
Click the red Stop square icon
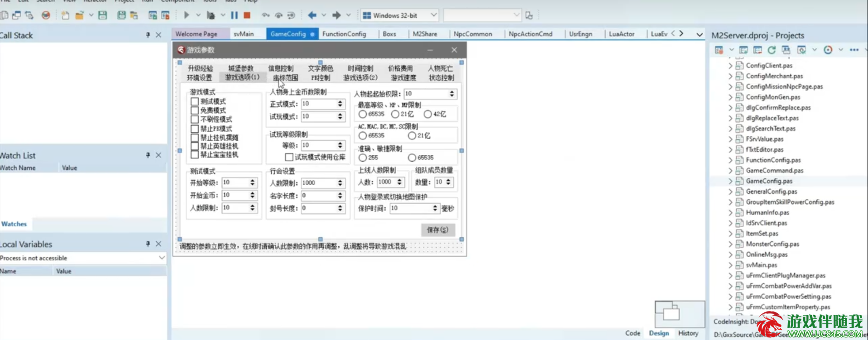(247, 15)
